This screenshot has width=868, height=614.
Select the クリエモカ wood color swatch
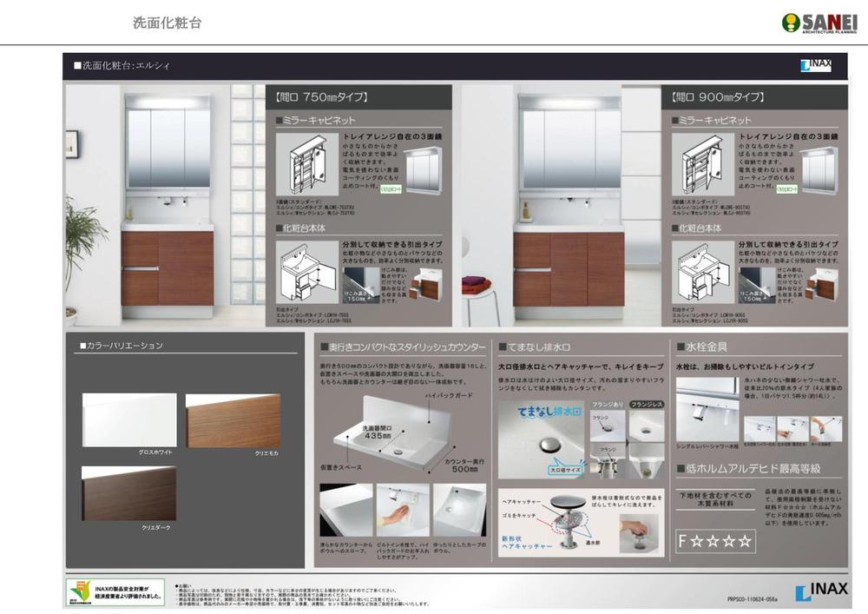[x=233, y=420]
